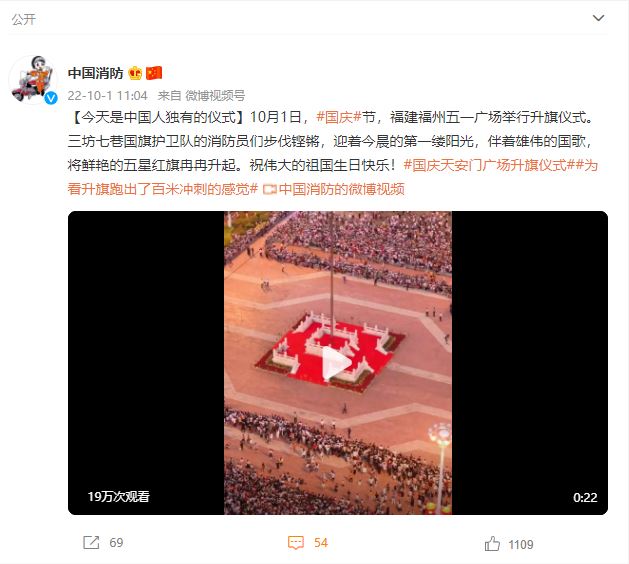
Task: Click the 1109 likes count
Action: point(521,544)
